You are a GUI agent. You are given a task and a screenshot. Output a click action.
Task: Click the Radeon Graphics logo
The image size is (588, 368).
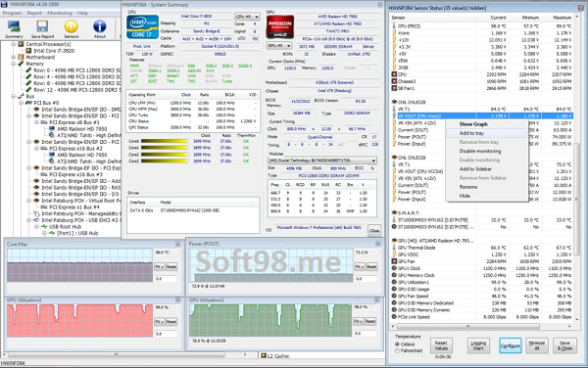pos(280,27)
